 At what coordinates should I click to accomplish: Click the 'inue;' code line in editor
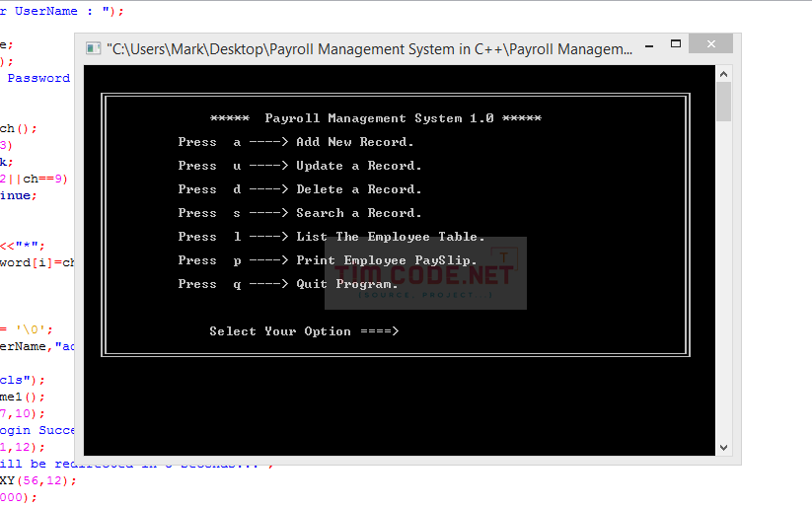click(x=19, y=195)
